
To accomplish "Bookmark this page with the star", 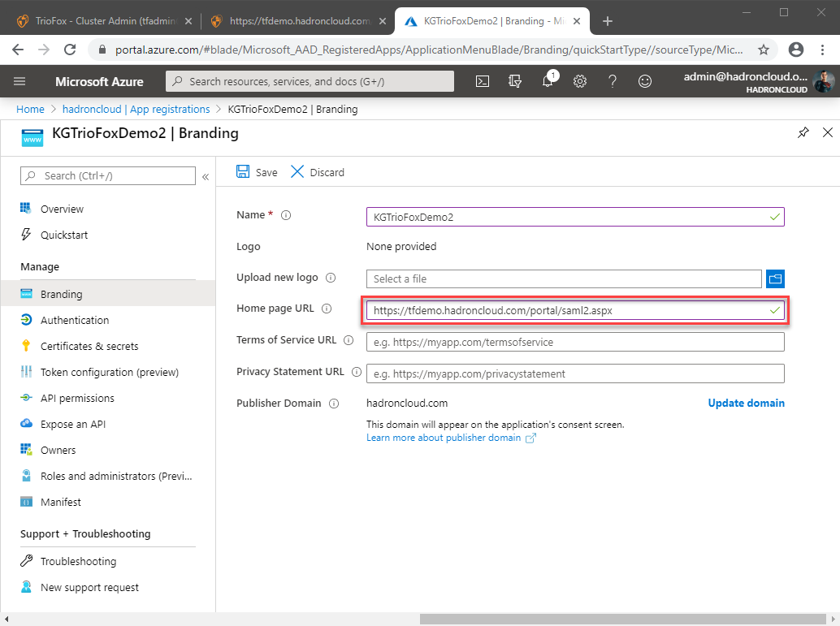I will point(764,50).
